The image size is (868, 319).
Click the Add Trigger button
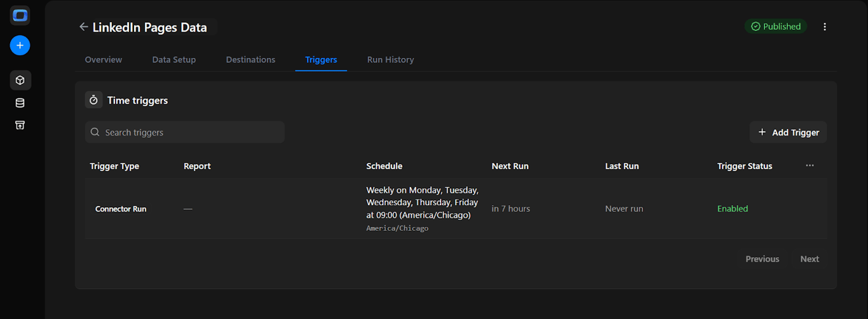click(x=789, y=132)
